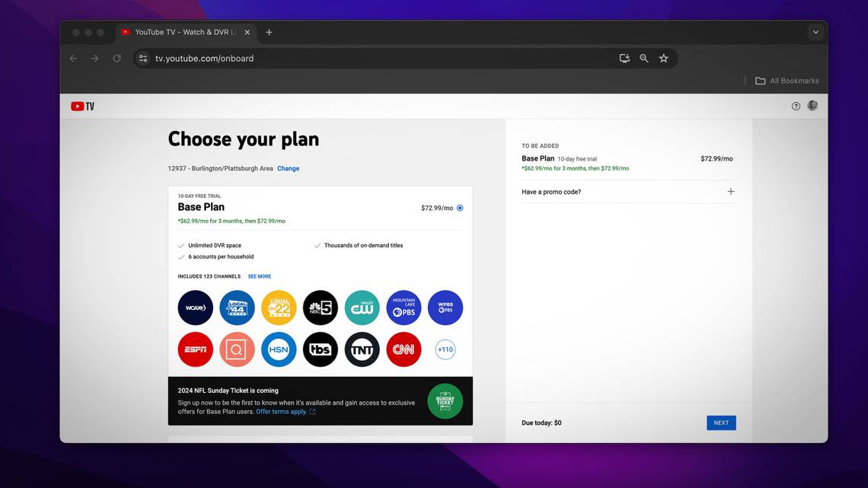Click the INCLUDES 123 CHANNELS label
The width and height of the screenshot is (868, 488).
click(x=209, y=276)
